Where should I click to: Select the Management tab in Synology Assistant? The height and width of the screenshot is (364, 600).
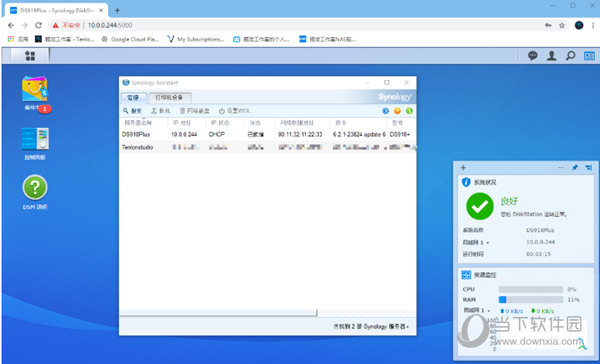[x=133, y=98]
